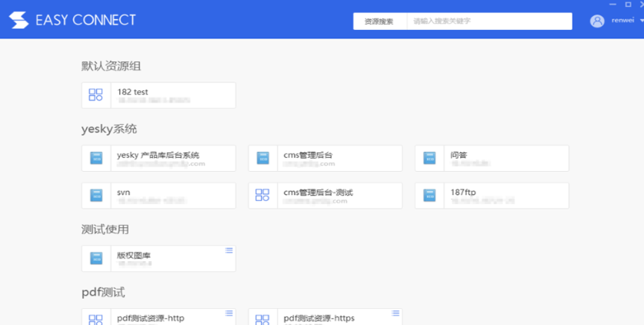Viewport: 644px width, 325px height.
Task: Click the Easy Connect logo icon
Action: pyautogui.click(x=18, y=20)
